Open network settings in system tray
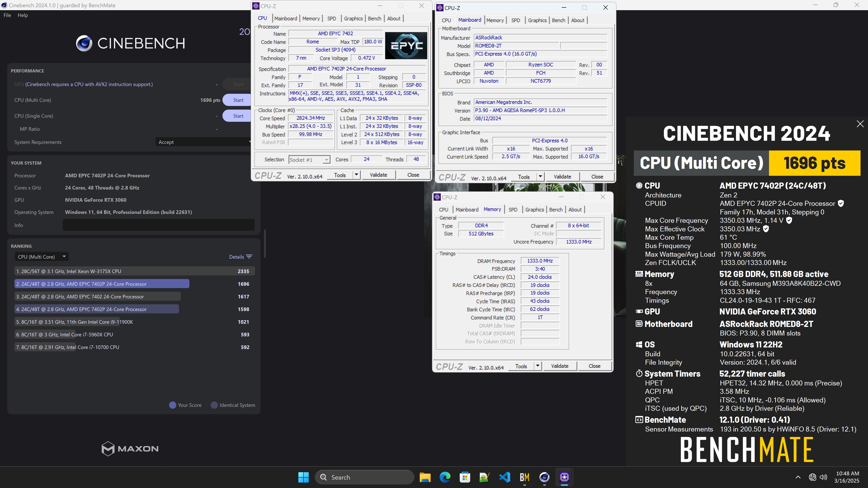The width and height of the screenshot is (868, 488). point(812,477)
